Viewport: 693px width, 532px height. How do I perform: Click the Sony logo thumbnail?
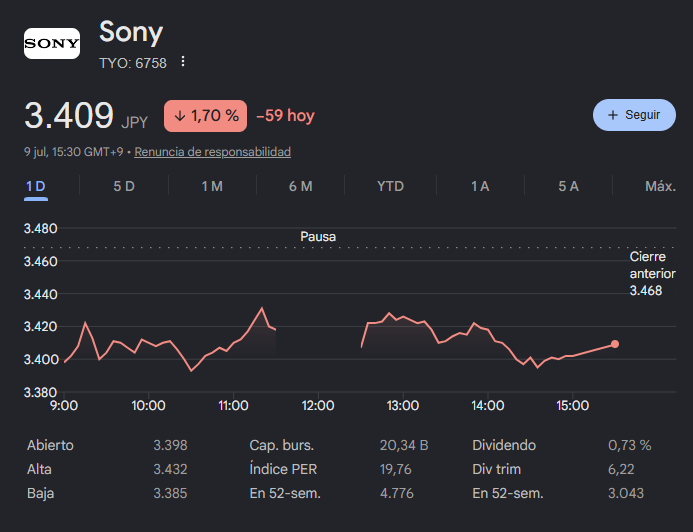pyautogui.click(x=52, y=43)
